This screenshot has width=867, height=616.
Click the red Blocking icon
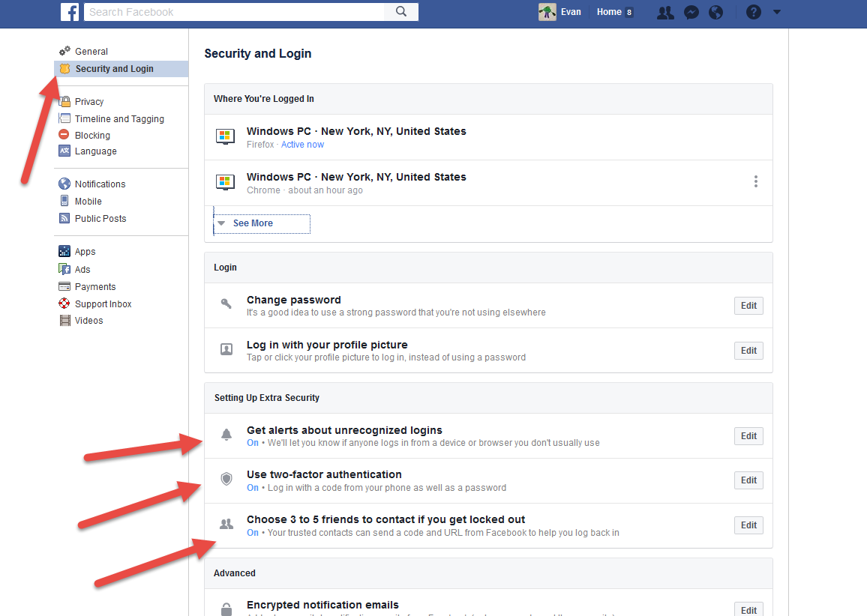tap(64, 134)
